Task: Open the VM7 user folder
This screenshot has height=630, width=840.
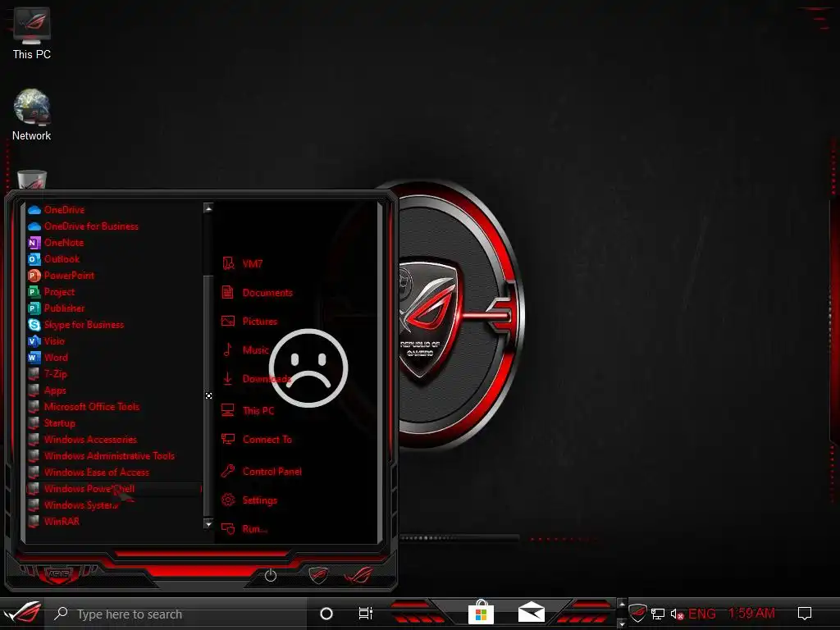Action: pyautogui.click(x=242, y=263)
